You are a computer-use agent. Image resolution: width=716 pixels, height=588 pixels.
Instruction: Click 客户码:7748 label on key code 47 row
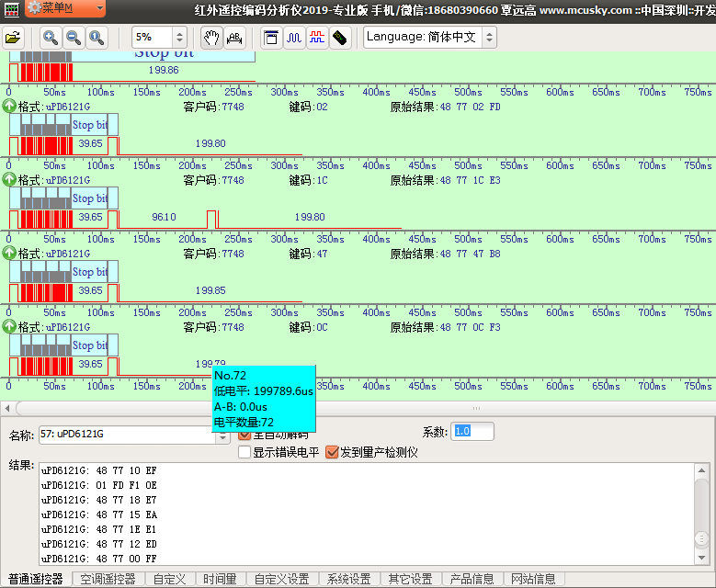[214, 254]
